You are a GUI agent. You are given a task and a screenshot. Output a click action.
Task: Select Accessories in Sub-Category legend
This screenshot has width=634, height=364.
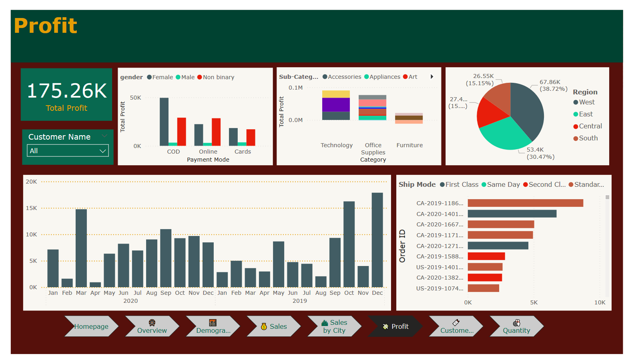tap(342, 77)
